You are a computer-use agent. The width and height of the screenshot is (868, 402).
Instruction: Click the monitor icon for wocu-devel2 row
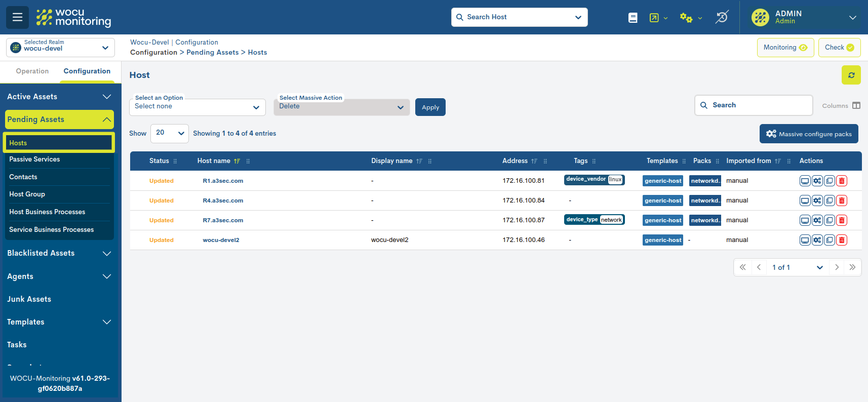pyautogui.click(x=805, y=240)
